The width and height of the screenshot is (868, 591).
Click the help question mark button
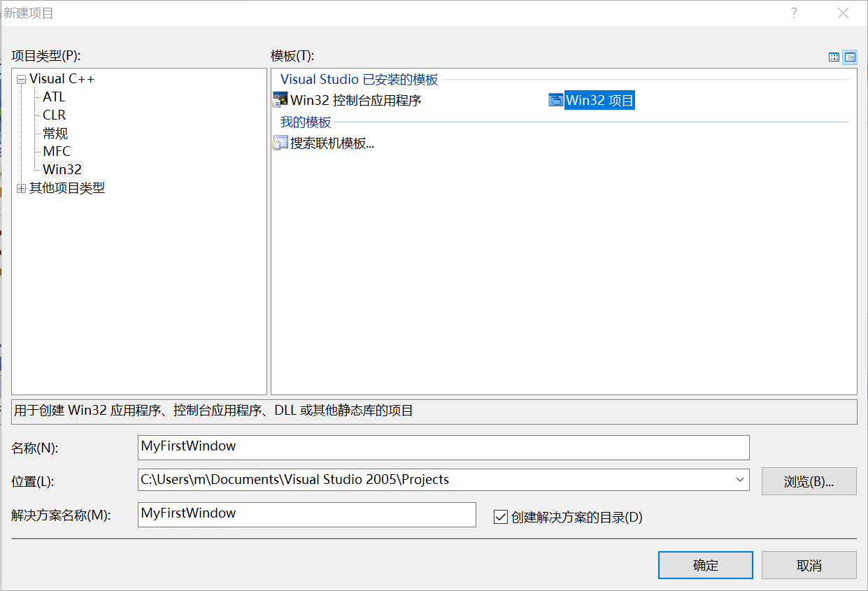pos(794,13)
